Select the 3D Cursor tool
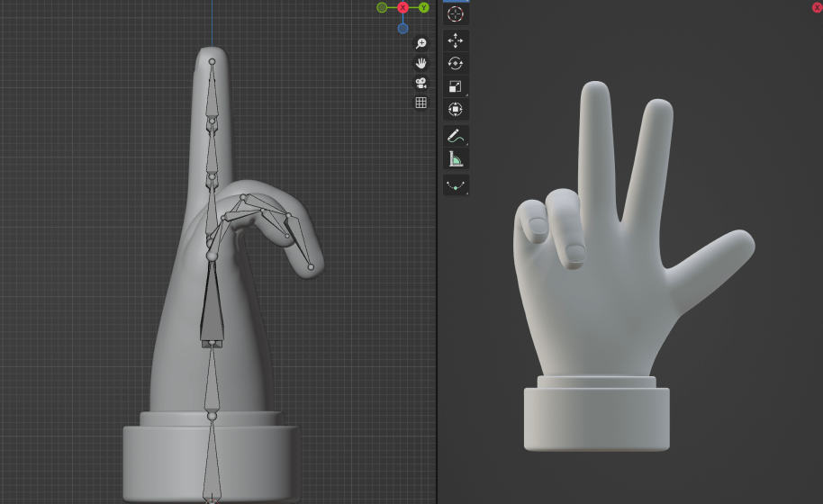The height and width of the screenshot is (504, 823). (455, 14)
